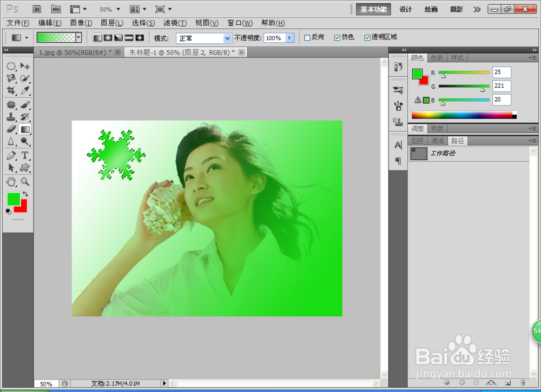Viewport: 541px width, 392px height.
Task: Switch to the 基本功能 workspace
Action: [373, 9]
